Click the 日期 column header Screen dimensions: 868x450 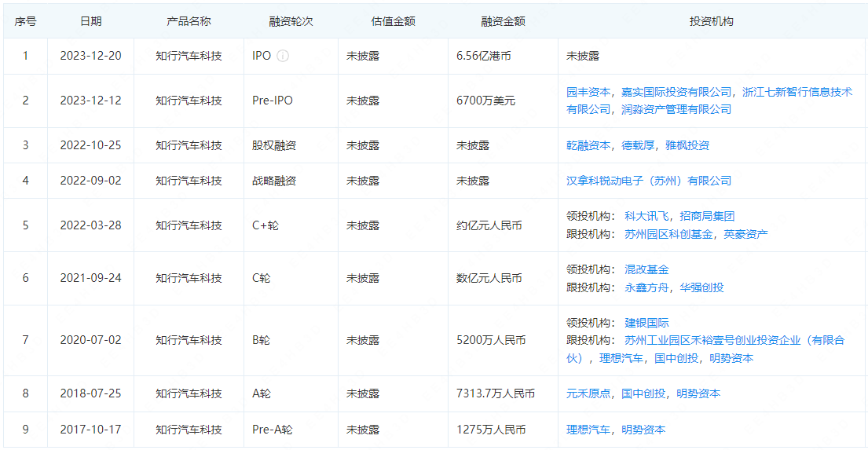[91, 21]
